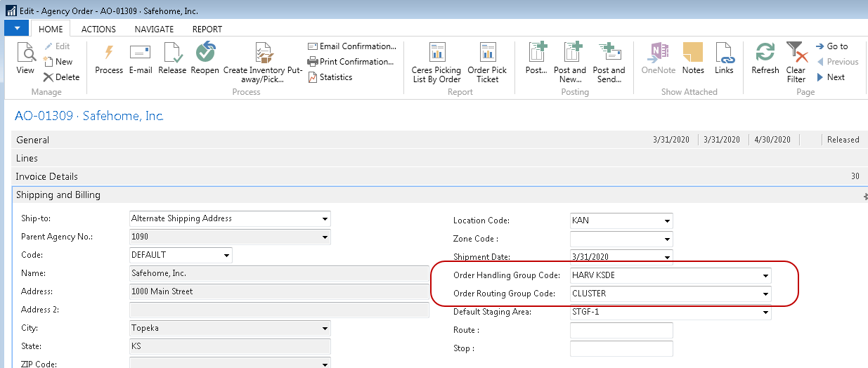Expand the Order Routing Group Code dropdown
868x368 pixels.
765,294
